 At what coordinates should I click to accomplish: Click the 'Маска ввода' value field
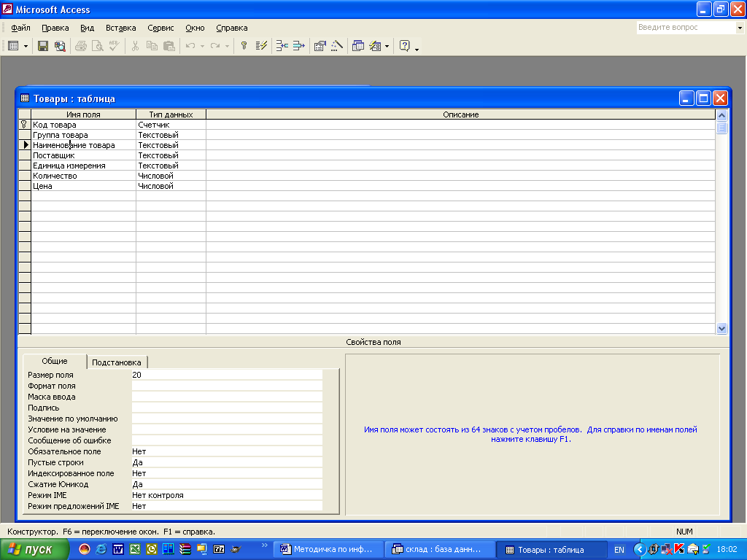click(x=227, y=397)
